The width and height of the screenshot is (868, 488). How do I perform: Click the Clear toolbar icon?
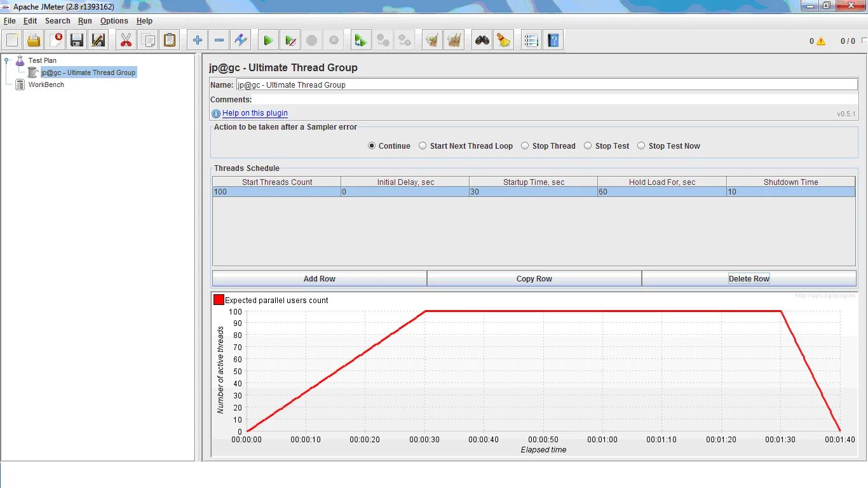433,41
